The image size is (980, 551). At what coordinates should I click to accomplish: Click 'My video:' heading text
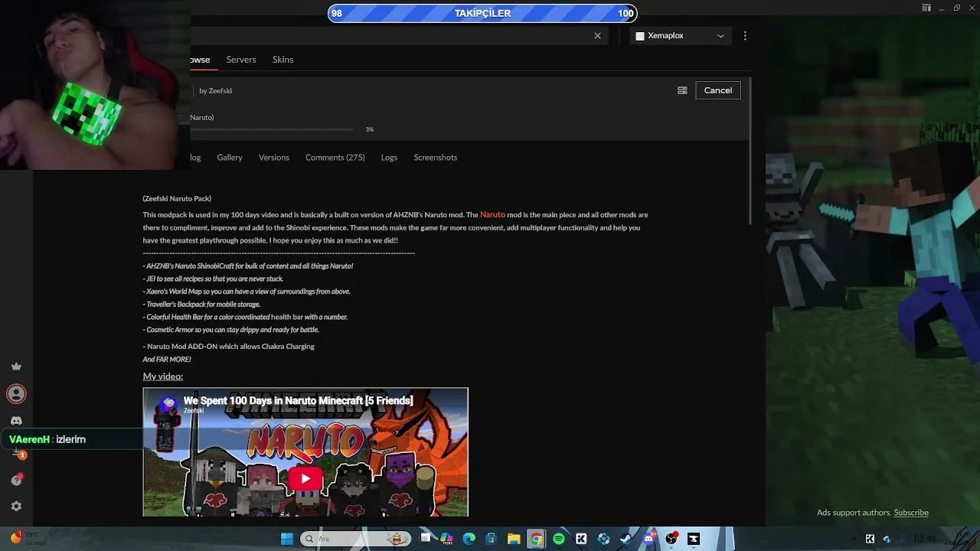click(163, 377)
